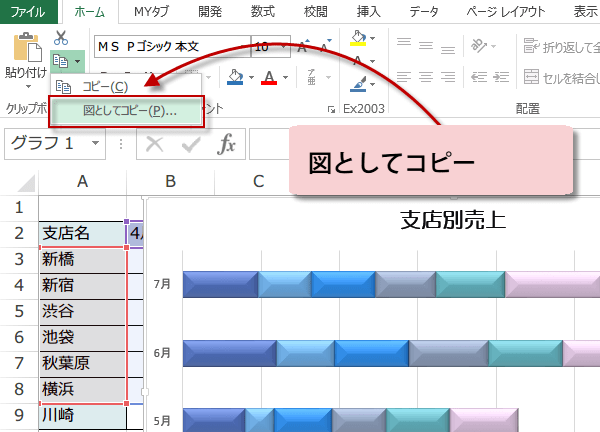Click the select-all corner triangle
Screen dimensions: 600x432
click(x=27, y=183)
